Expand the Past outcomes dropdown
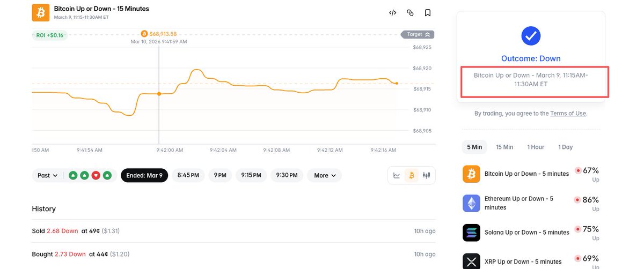 48,175
